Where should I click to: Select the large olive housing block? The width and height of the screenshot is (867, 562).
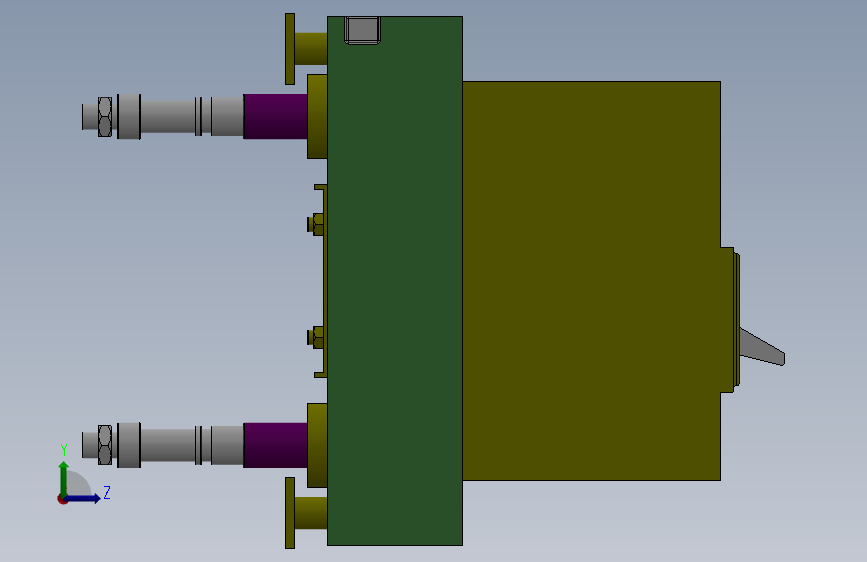click(x=591, y=281)
